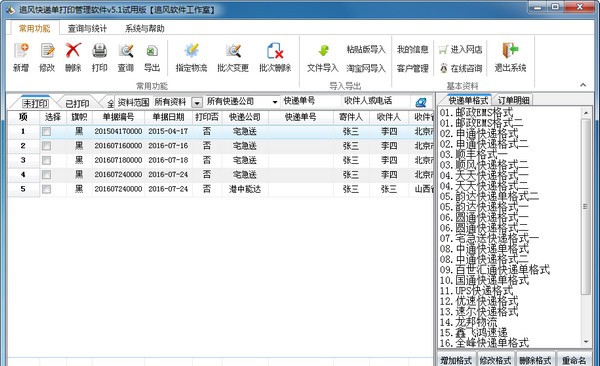Viewport: 600px width, 366px height.
Task: Click the format list scrollbar thumb
Action: tap(585, 207)
